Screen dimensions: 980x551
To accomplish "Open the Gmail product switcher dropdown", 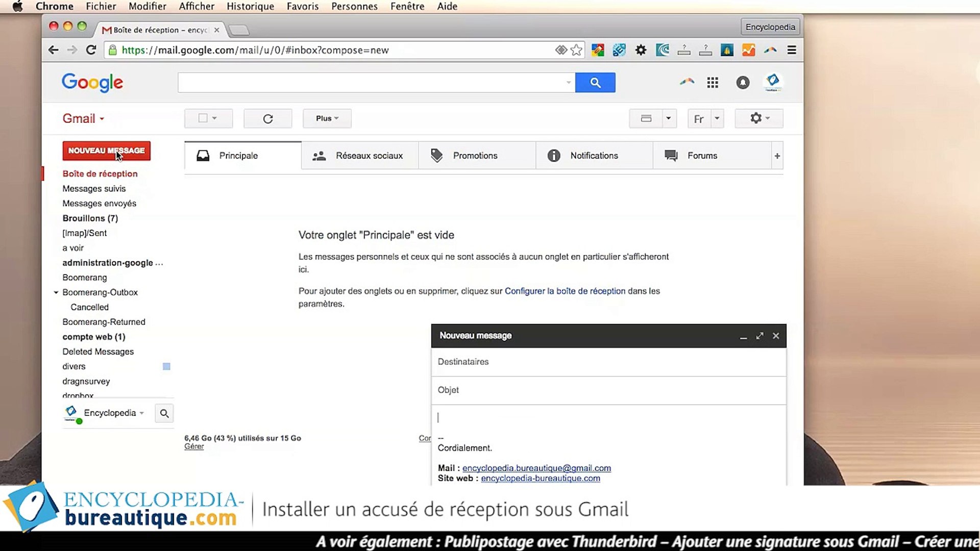I will 83,118.
